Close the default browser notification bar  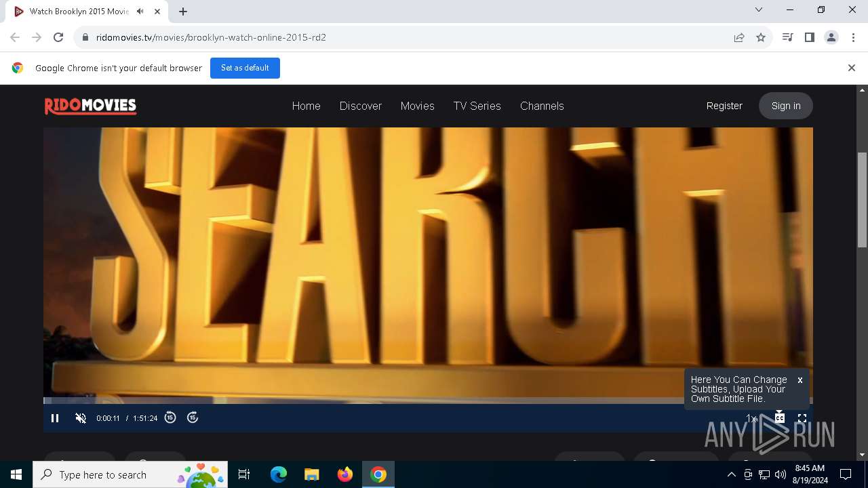(x=852, y=68)
